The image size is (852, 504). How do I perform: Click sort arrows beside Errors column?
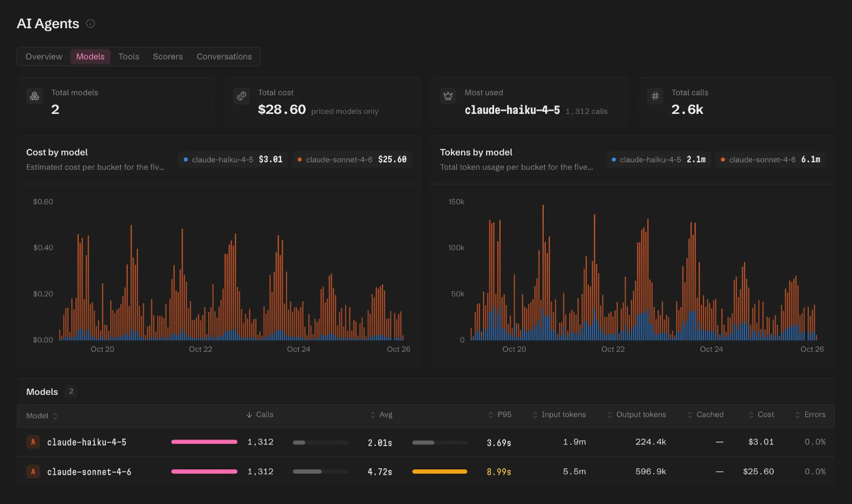point(798,415)
